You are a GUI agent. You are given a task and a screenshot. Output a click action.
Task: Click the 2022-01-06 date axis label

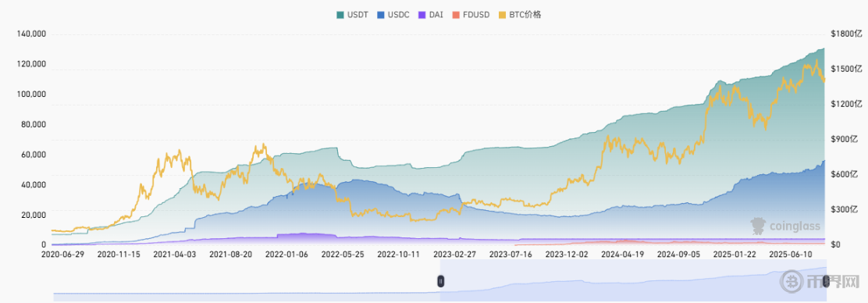click(x=286, y=254)
